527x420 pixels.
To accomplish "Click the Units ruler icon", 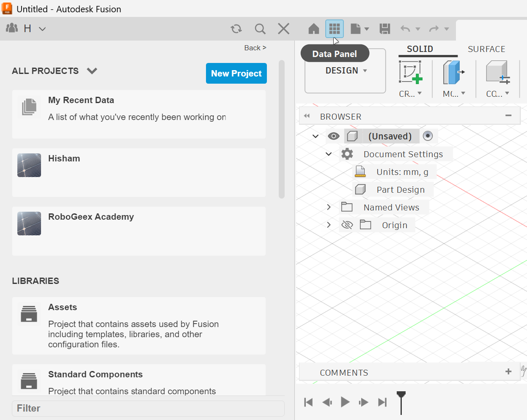I will [360, 172].
